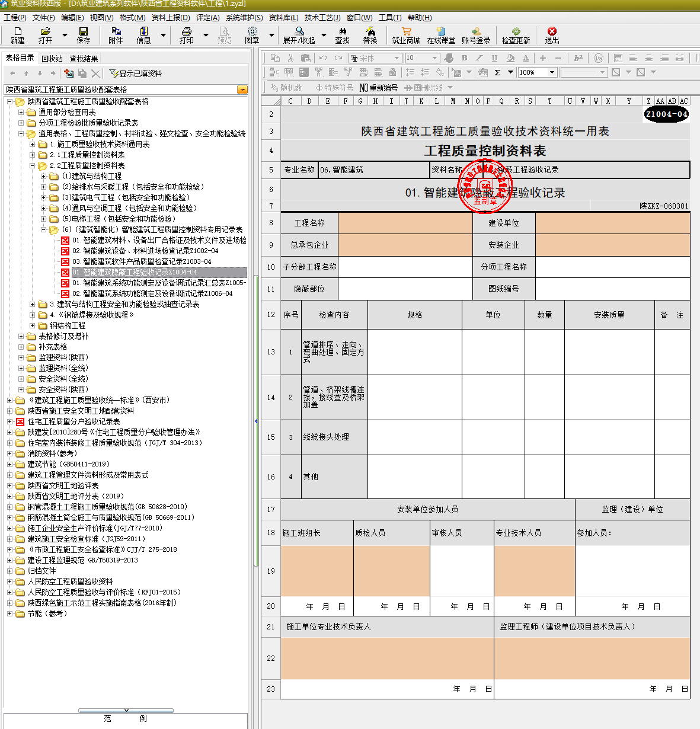Switch to the 回收站 tab
This screenshot has width=700, height=729.
52,59
